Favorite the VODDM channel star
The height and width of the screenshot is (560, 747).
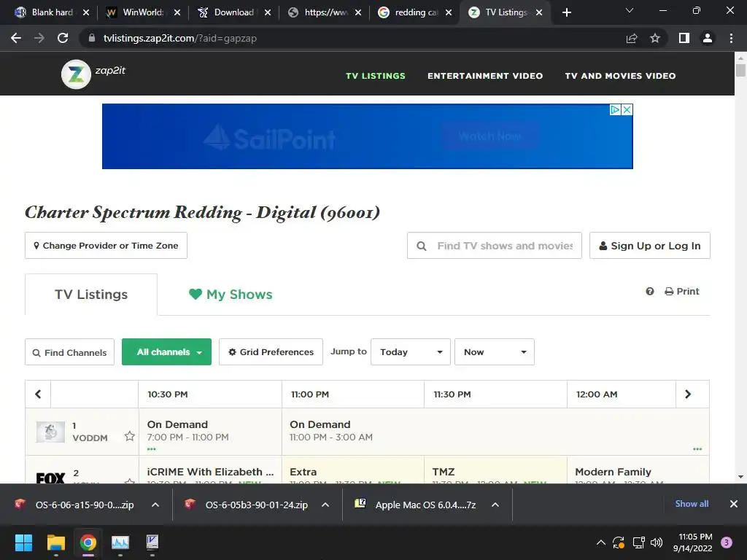click(x=130, y=436)
